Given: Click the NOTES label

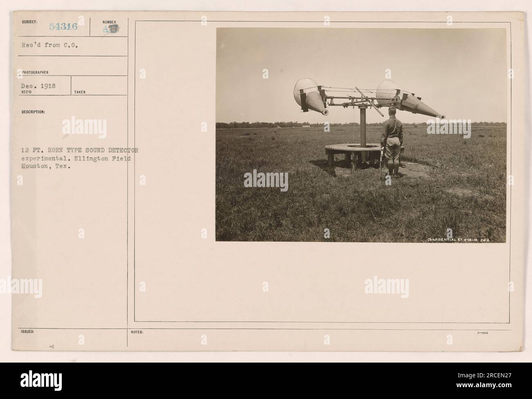Looking at the screenshot, I should point(138,332).
